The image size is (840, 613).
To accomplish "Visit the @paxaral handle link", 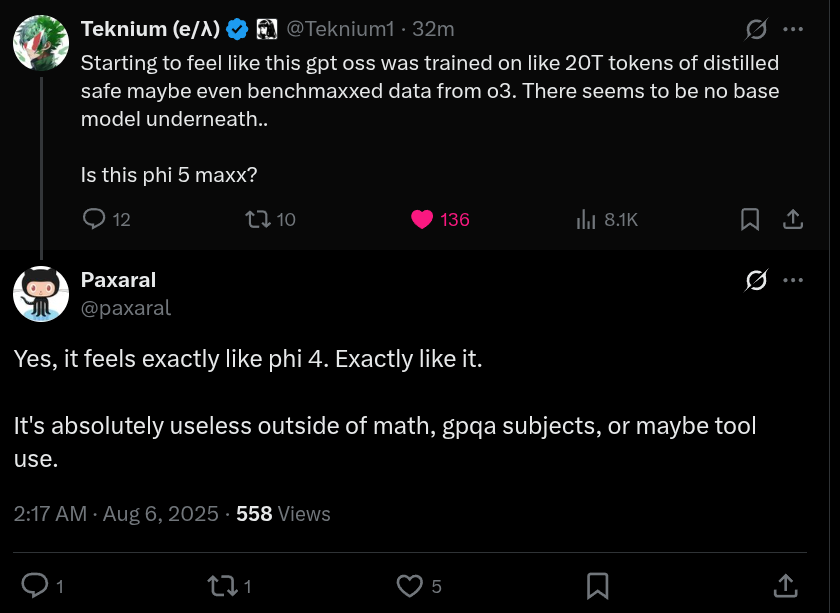I will click(x=126, y=308).
